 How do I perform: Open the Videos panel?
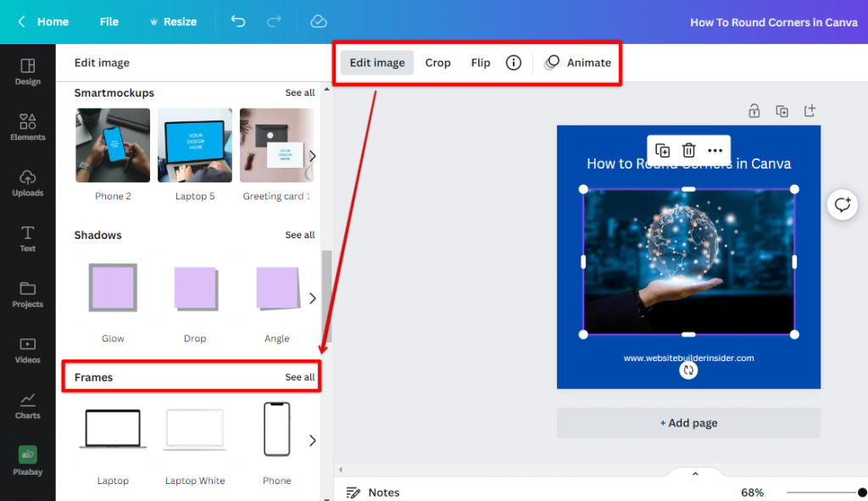click(x=27, y=350)
